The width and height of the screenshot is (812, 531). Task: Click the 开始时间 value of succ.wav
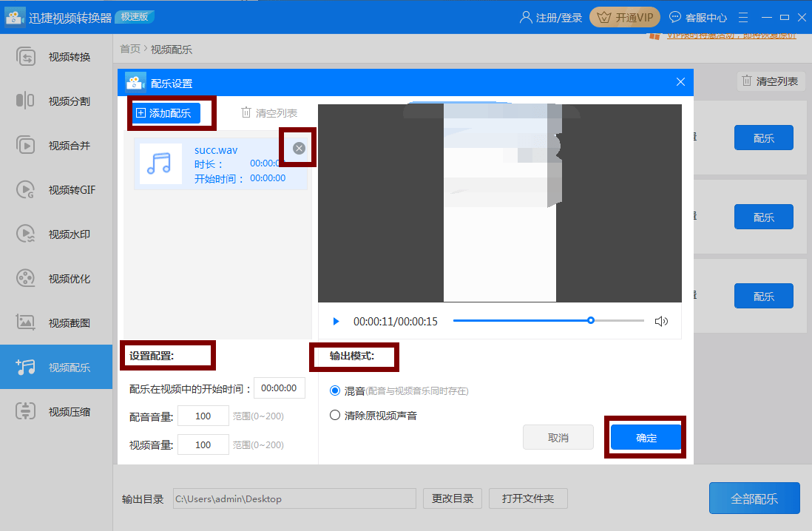pos(268,177)
